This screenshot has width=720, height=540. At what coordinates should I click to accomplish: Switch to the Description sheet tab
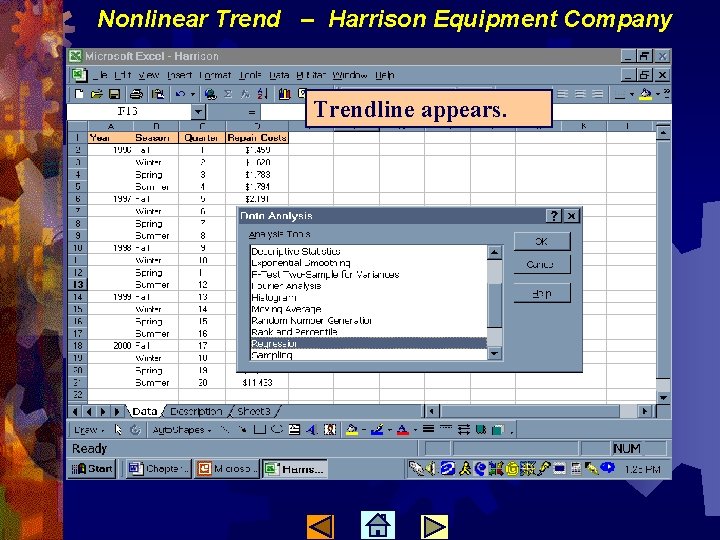coord(196,411)
